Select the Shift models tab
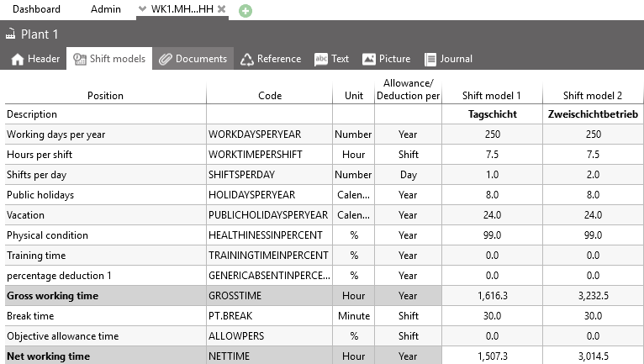The height and width of the screenshot is (364, 644). coord(109,59)
